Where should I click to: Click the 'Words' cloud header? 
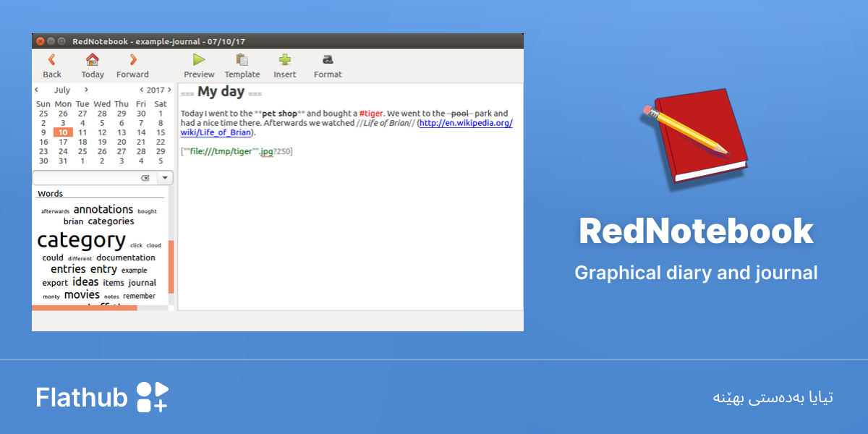[x=51, y=193]
